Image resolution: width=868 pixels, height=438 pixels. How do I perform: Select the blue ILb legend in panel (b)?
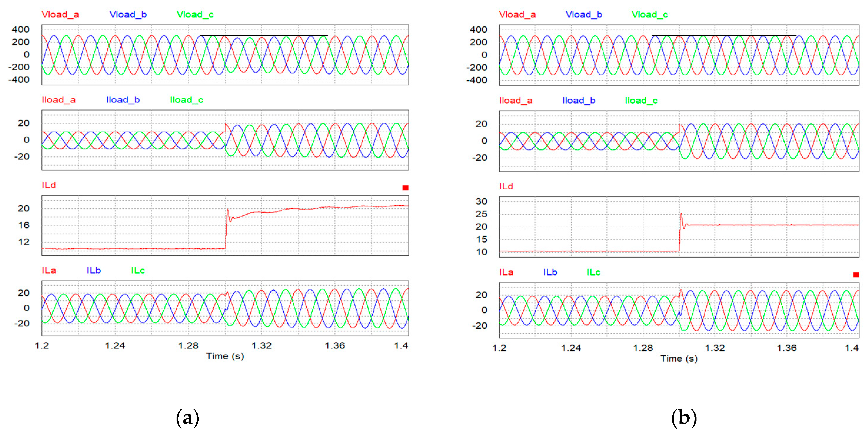click(x=550, y=272)
